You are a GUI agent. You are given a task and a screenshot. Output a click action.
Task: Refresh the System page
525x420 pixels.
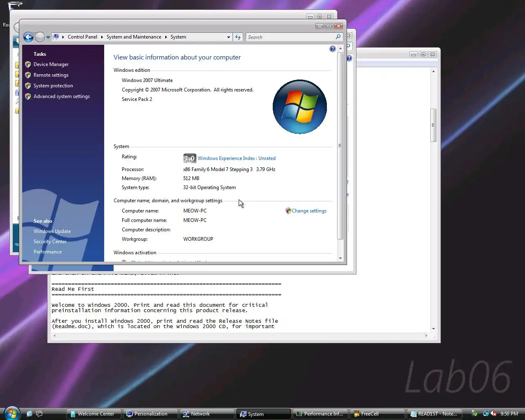238,37
